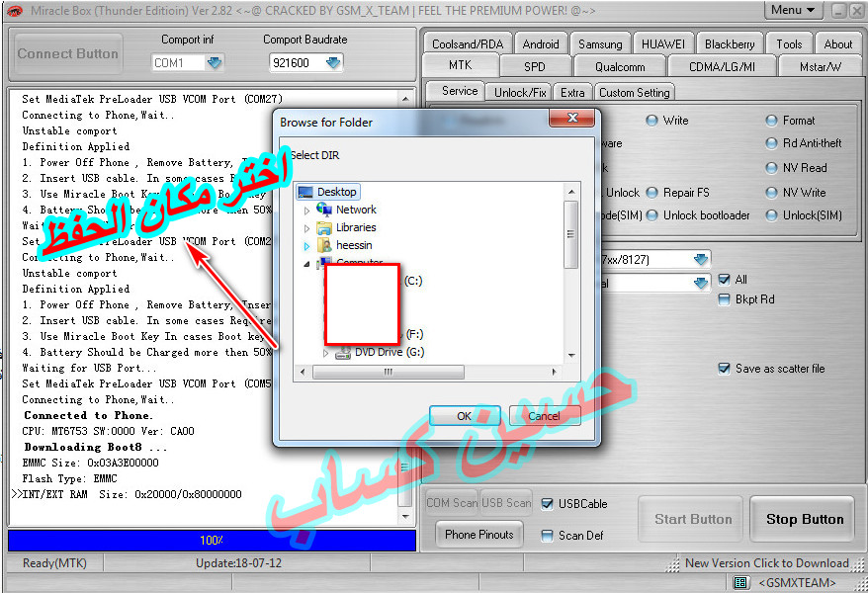Open the chip model dropdown ending 7xx/8127)
This screenshot has height=593, width=868.
pyautogui.click(x=701, y=259)
